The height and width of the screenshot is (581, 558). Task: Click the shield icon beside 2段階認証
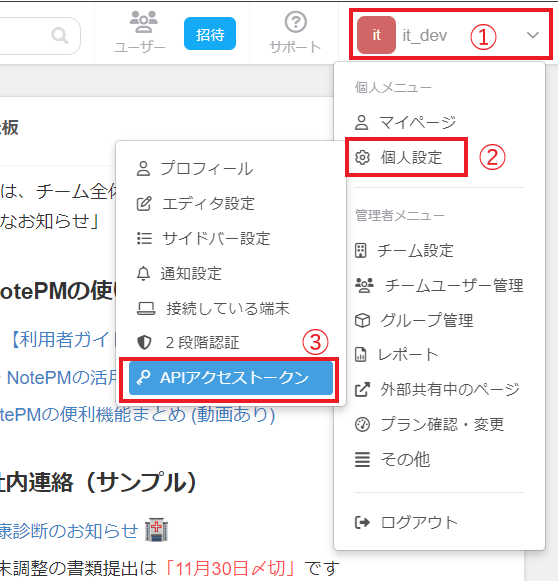(x=144, y=342)
